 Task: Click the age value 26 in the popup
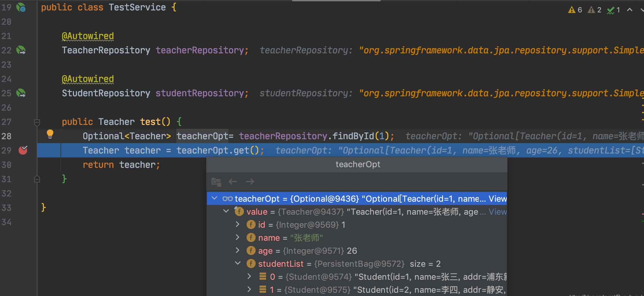coord(352,251)
